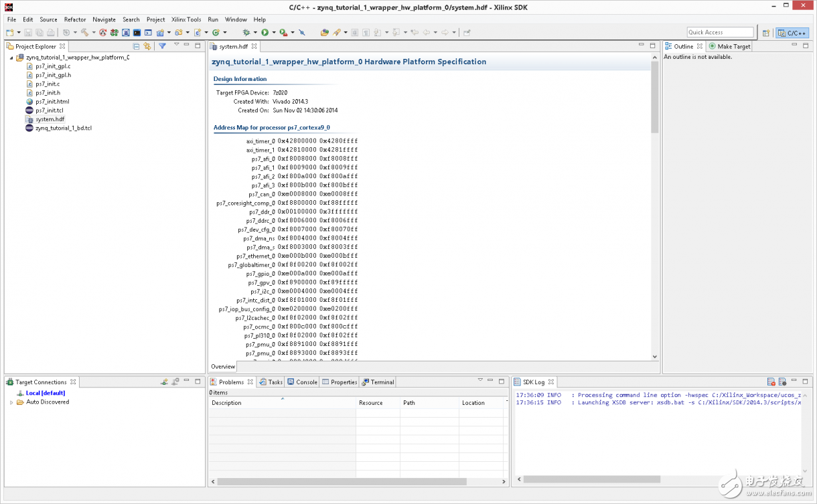Expand the Auto Discovered connections node
The width and height of the screenshot is (817, 504).
pos(11,402)
